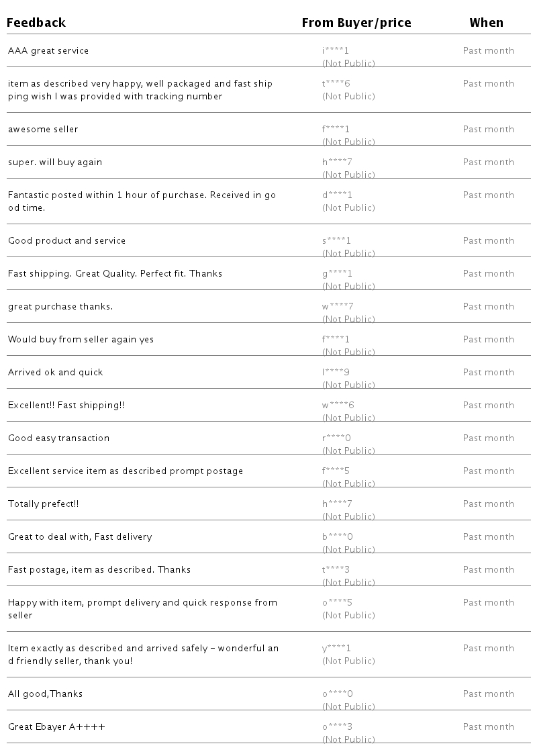Click the Feedback column header

pos(36,23)
